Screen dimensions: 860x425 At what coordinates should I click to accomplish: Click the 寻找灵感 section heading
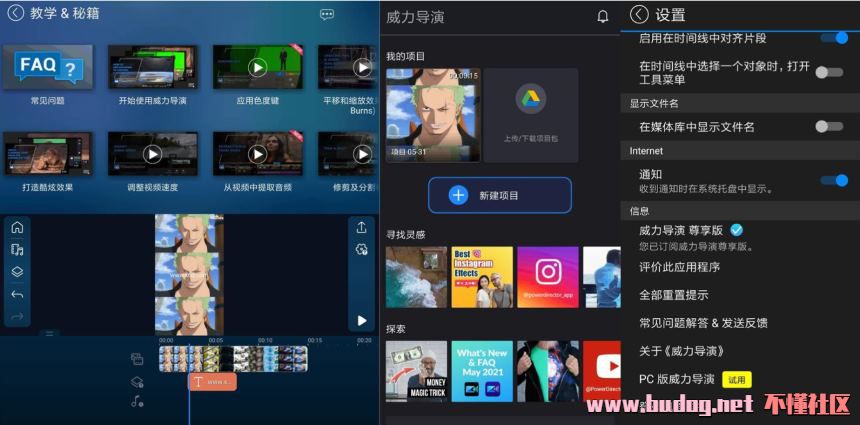tap(405, 235)
